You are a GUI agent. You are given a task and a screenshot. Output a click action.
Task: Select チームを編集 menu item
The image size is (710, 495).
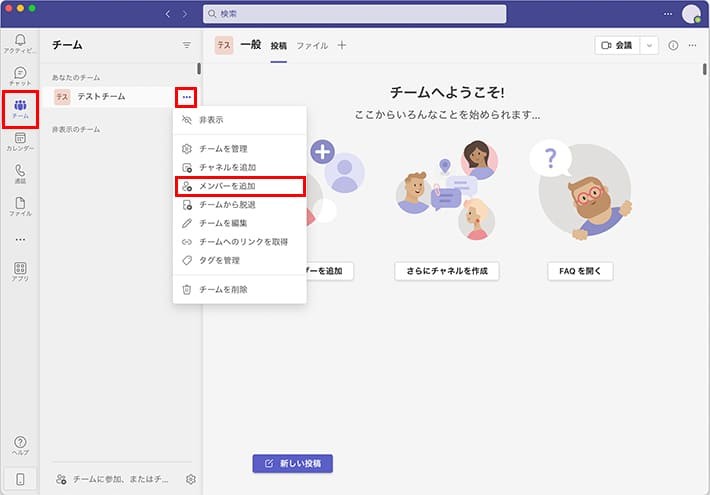click(240, 223)
